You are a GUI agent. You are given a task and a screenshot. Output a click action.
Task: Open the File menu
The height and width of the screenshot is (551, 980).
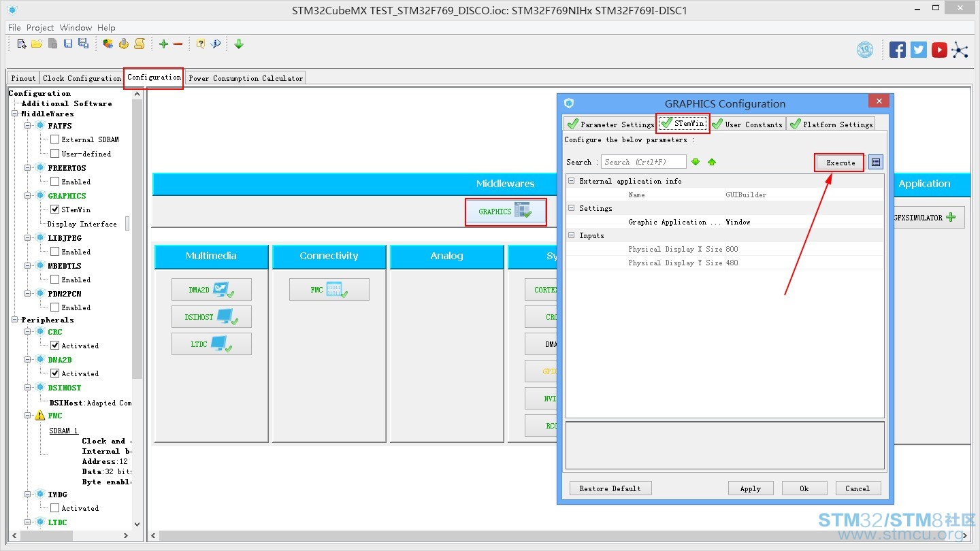click(14, 28)
